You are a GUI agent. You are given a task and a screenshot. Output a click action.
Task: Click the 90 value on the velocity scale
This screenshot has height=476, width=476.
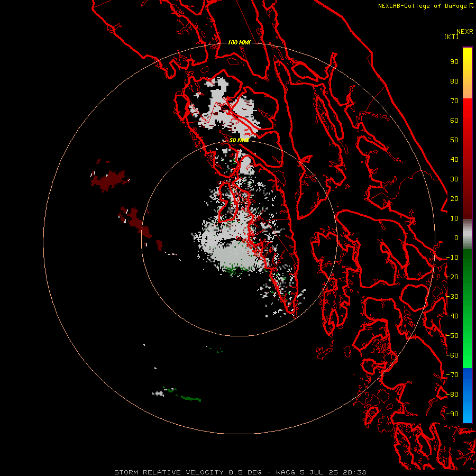454,62
